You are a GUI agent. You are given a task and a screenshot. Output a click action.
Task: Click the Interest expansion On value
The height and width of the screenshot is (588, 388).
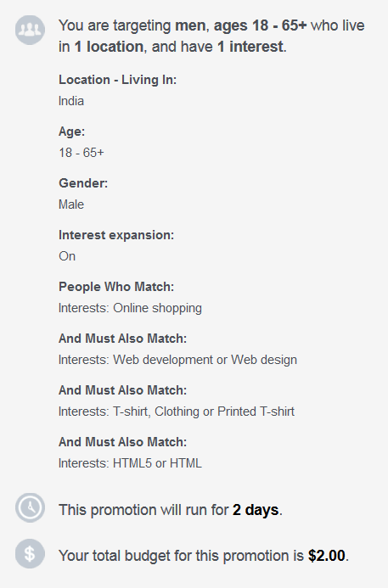pos(67,256)
